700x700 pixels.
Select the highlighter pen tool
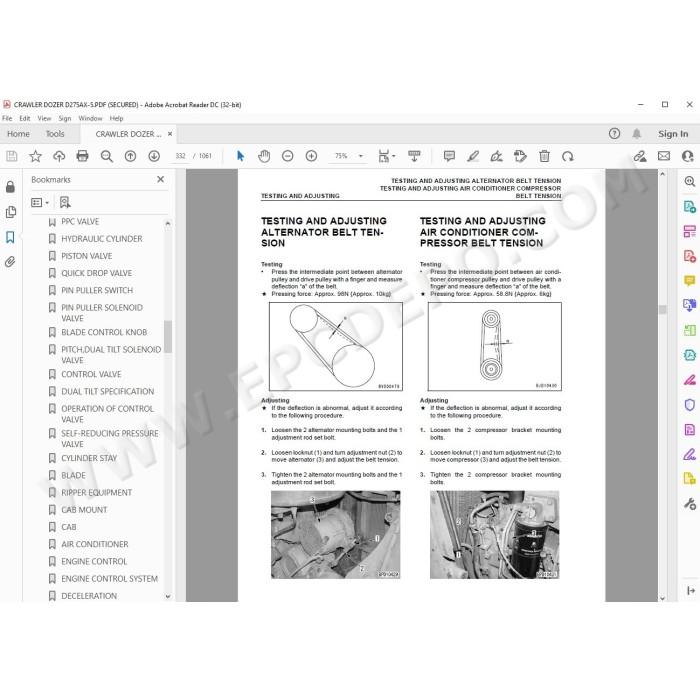473,156
